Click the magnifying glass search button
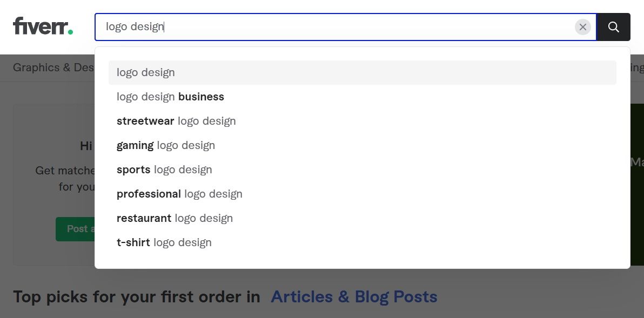Viewport: 644px width, 318px height. [x=613, y=27]
